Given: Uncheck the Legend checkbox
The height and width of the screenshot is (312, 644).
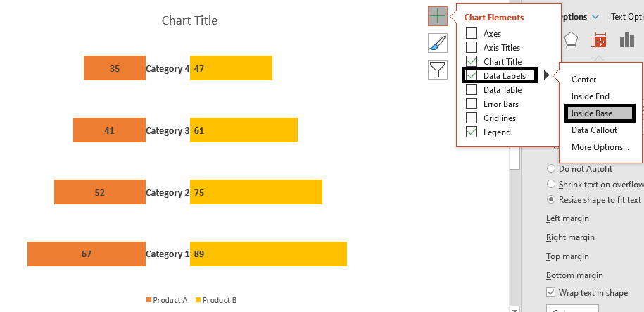Looking at the screenshot, I should pos(472,132).
